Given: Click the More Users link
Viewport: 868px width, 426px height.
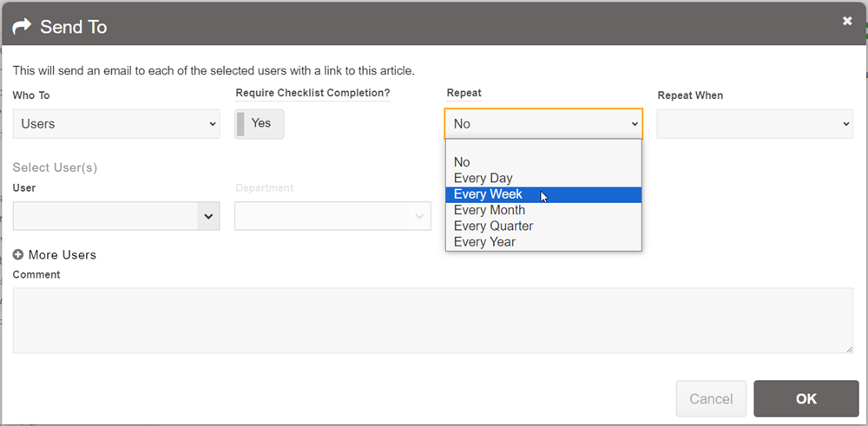Looking at the screenshot, I should 62,255.
